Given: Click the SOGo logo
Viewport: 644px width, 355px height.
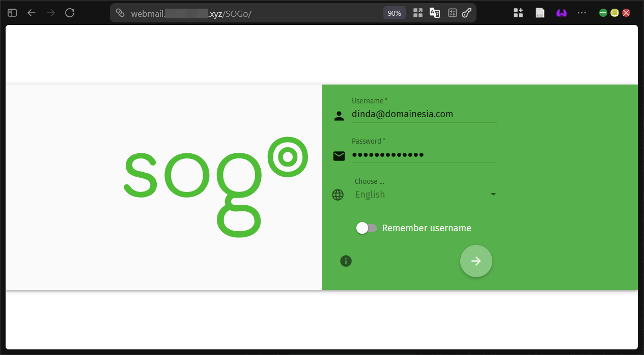Looking at the screenshot, I should [216, 187].
